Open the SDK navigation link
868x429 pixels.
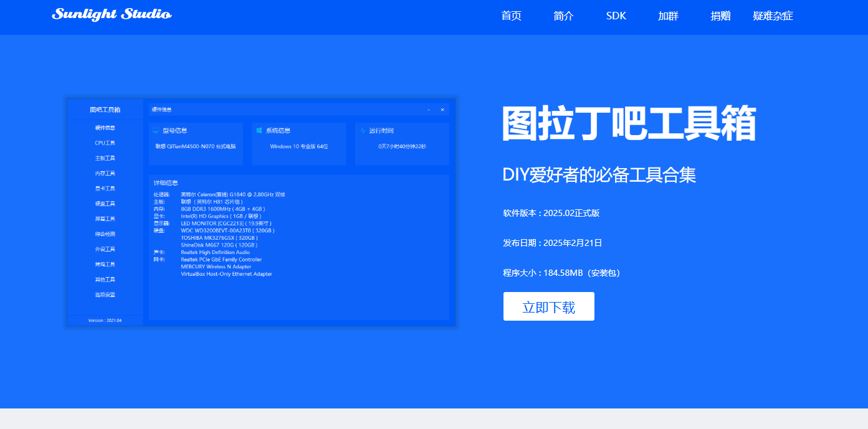pos(616,16)
